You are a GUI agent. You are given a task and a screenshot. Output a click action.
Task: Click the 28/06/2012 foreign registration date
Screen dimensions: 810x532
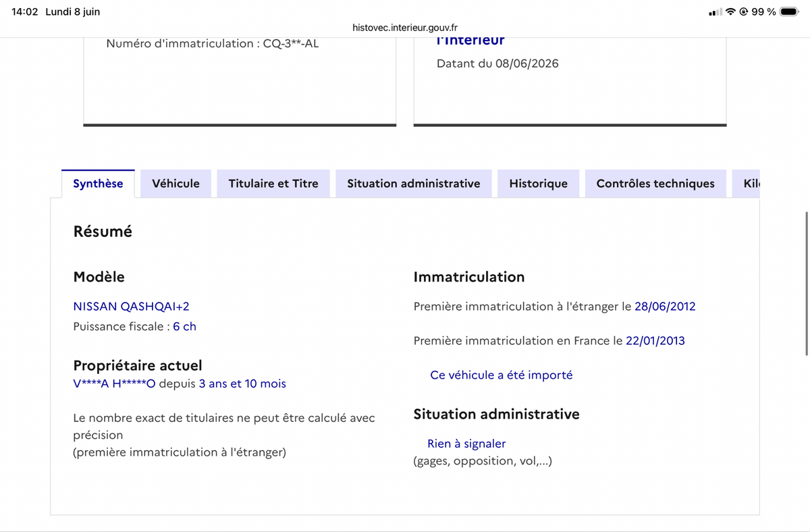[665, 307]
